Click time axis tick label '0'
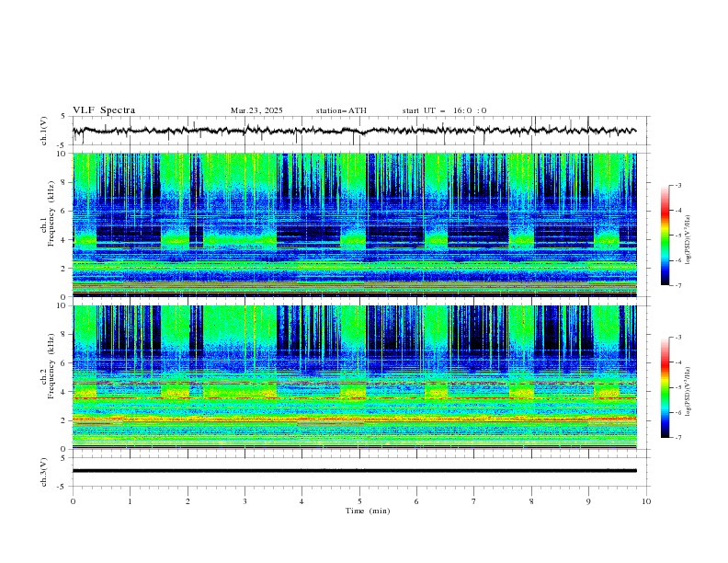 [x=73, y=501]
